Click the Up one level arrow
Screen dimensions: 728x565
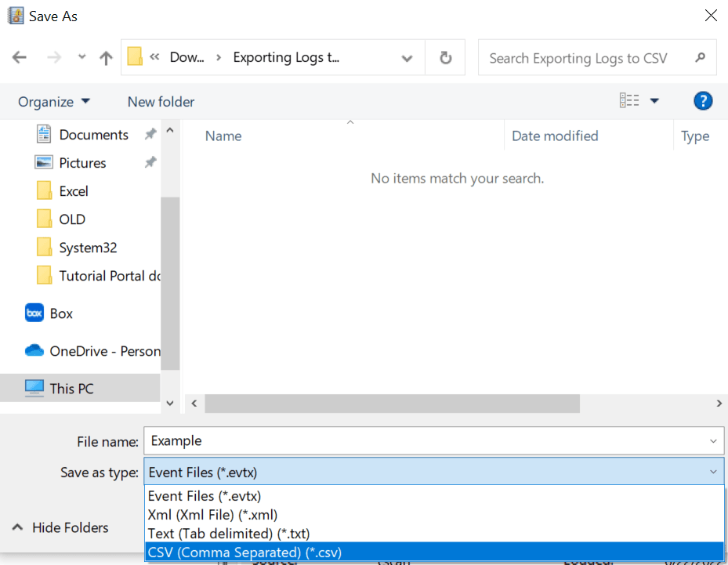pyautogui.click(x=106, y=58)
